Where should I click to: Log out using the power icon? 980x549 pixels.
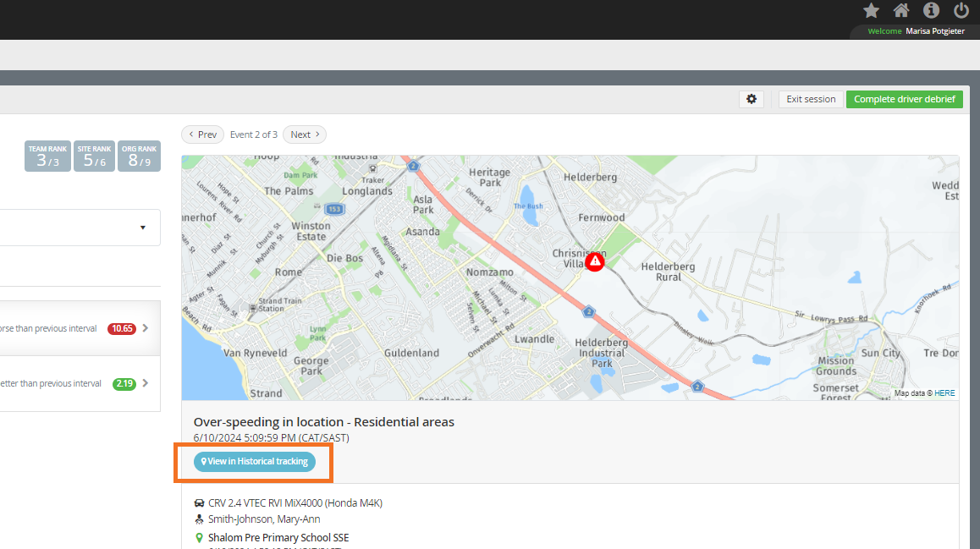[961, 11]
